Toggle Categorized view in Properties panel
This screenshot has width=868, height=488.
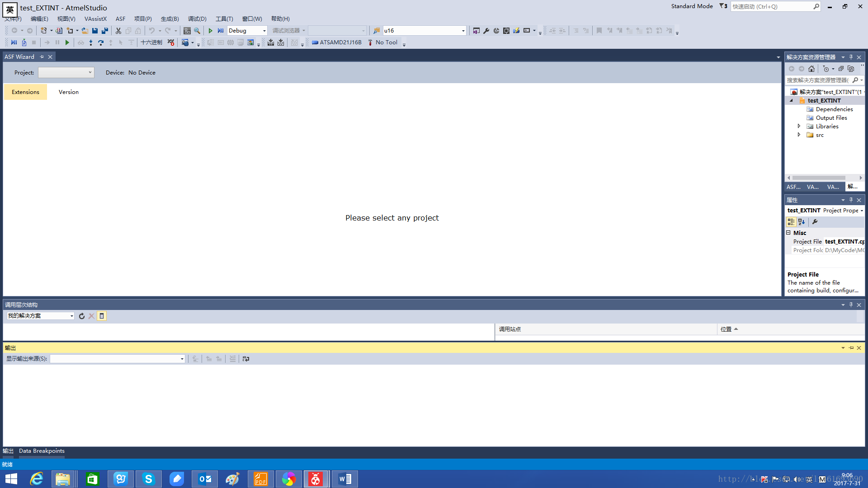point(791,222)
